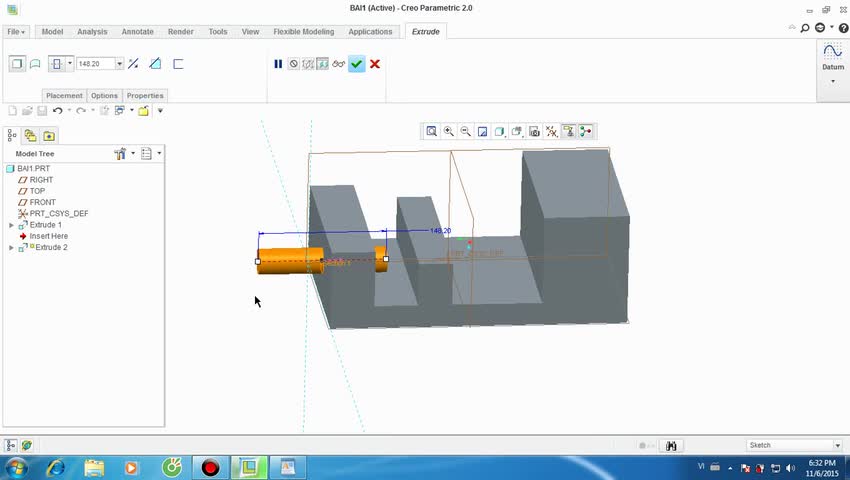Click the Refit view icon
Viewport: 850px width, 480px height.
pos(432,131)
